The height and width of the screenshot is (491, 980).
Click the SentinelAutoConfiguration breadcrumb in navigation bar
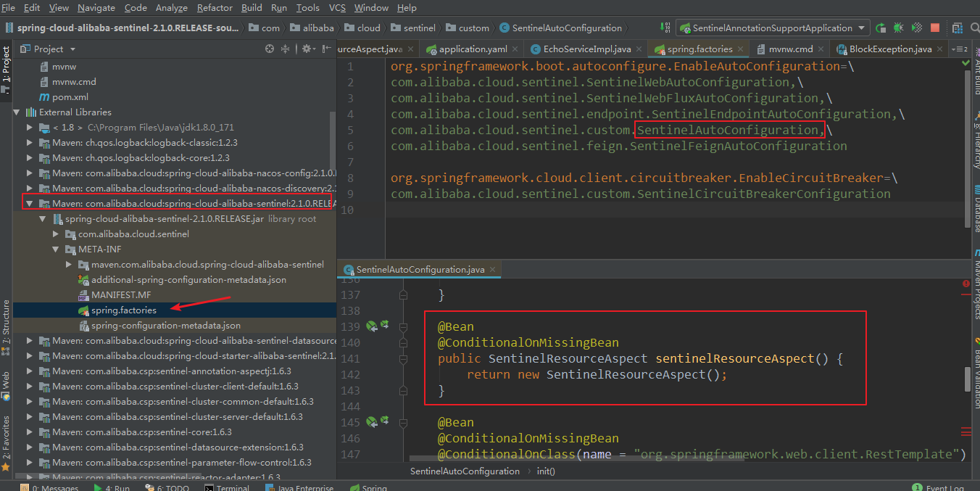click(560, 28)
